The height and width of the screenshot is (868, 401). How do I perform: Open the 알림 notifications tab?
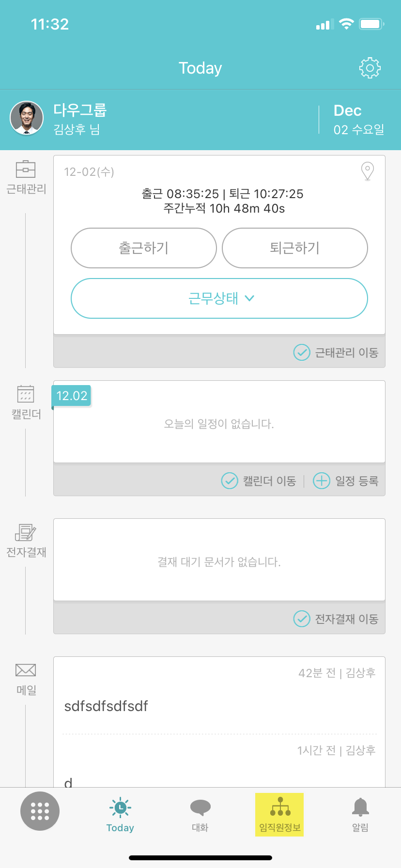click(360, 814)
